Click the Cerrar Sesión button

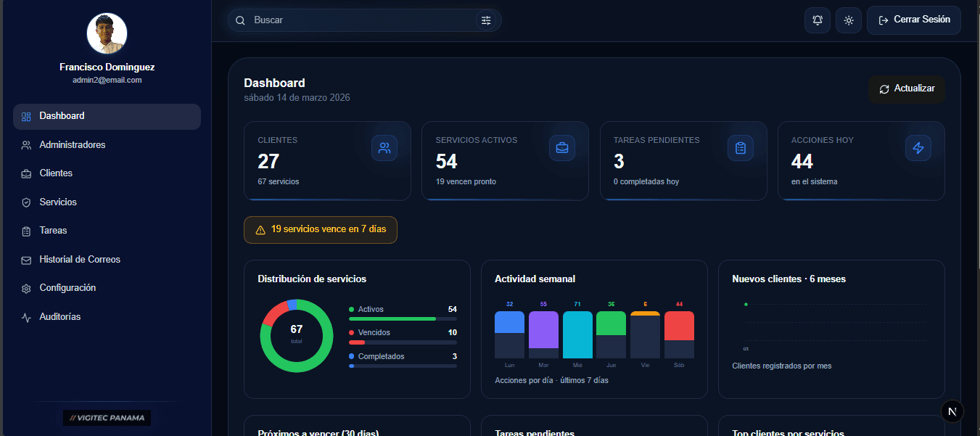[914, 20]
